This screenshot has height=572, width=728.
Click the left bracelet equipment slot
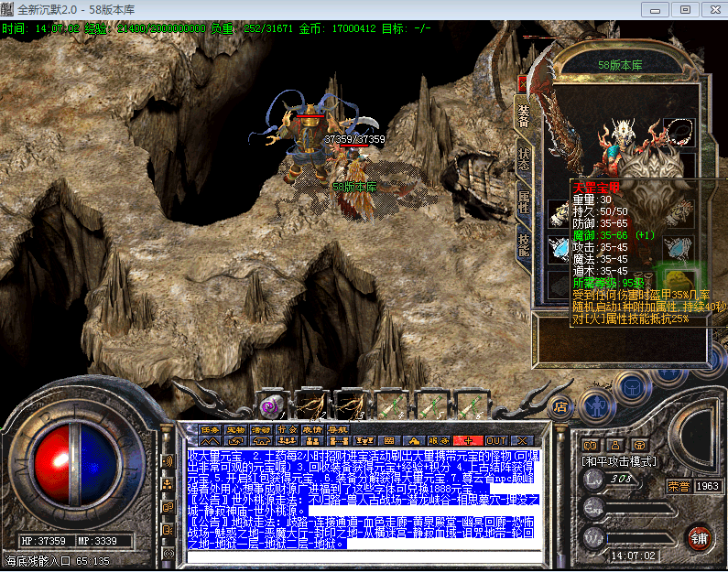click(x=559, y=213)
